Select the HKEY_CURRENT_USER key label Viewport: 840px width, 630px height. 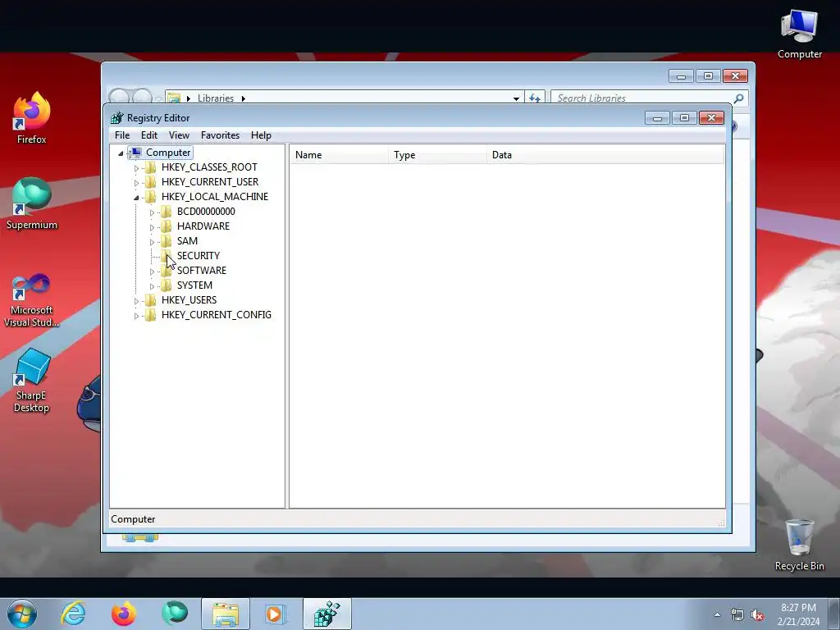210,182
